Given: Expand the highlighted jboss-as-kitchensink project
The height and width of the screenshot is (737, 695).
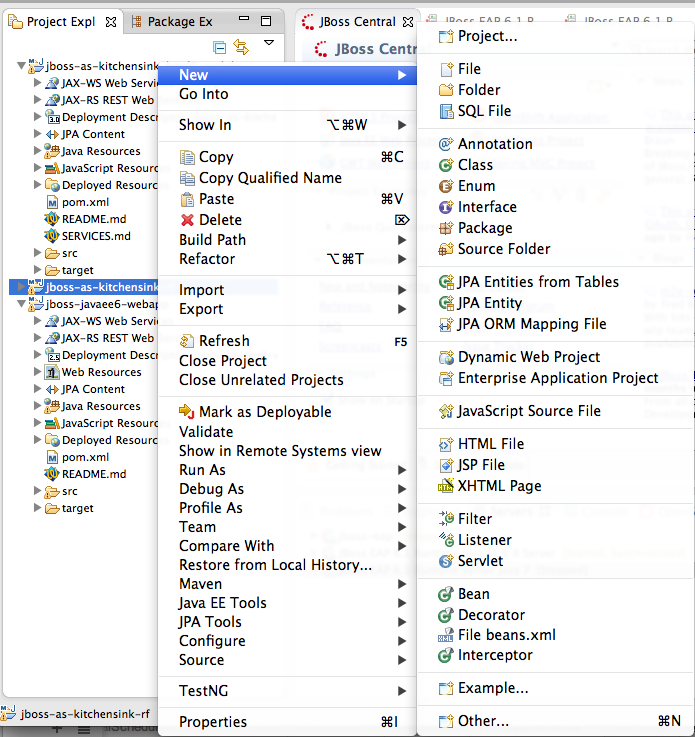Looking at the screenshot, I should pos(21,286).
